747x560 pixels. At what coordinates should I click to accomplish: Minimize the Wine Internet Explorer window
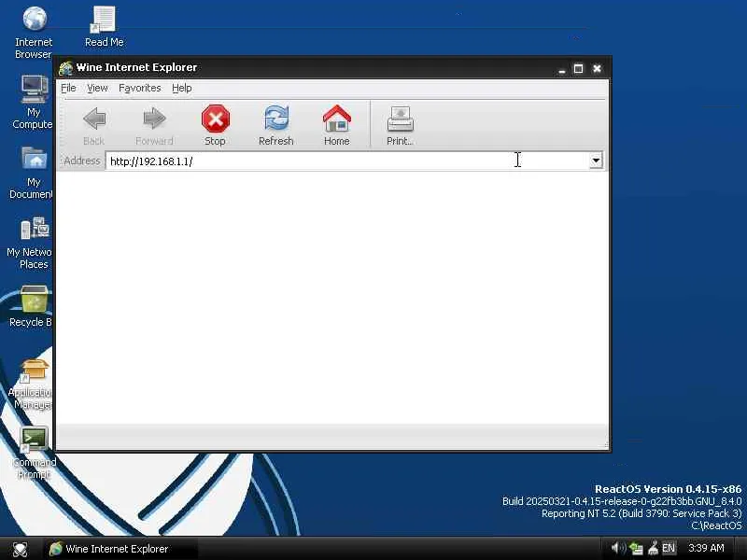[x=562, y=69]
